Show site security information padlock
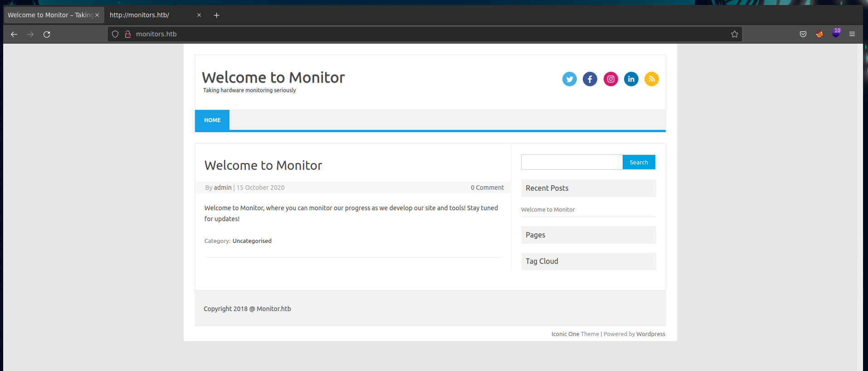This screenshot has height=371, width=868. click(x=128, y=34)
